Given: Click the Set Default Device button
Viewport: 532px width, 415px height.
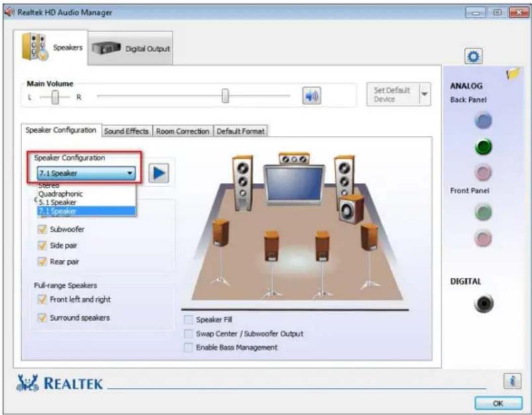Looking at the screenshot, I should click(x=393, y=94).
